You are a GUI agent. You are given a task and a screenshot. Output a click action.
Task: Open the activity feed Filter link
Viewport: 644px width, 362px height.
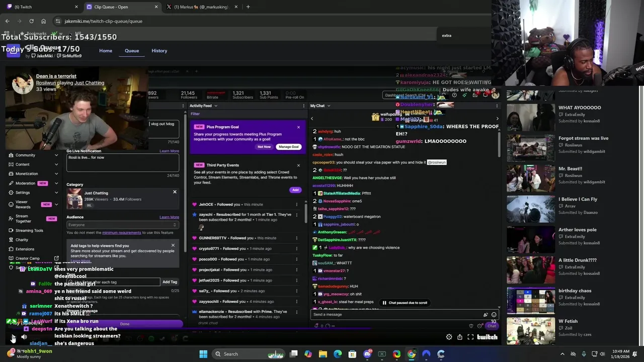(x=195, y=114)
